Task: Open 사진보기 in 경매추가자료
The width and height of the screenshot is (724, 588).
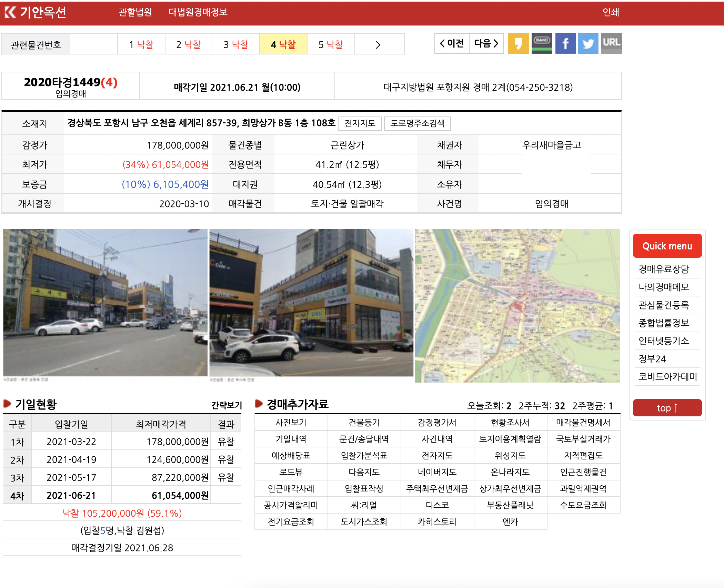Action: click(291, 423)
